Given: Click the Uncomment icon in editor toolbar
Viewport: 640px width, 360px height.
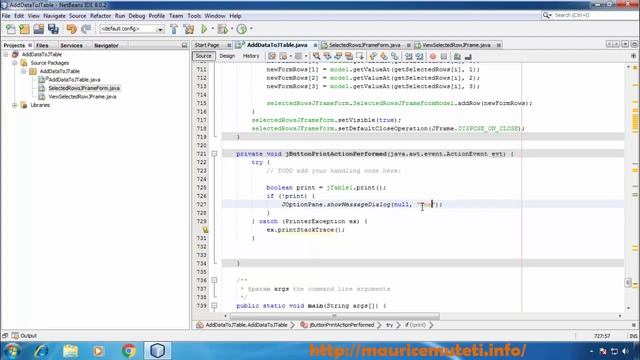Looking at the screenshot, I should click(468, 56).
